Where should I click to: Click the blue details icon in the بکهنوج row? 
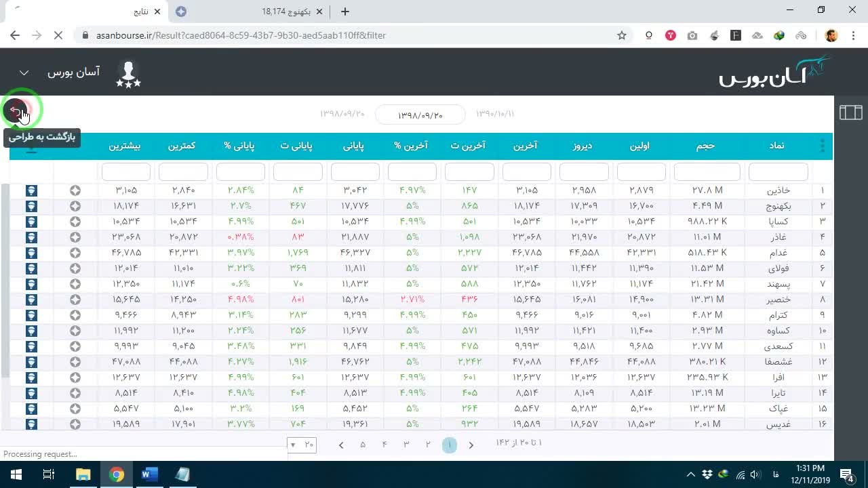(31, 206)
